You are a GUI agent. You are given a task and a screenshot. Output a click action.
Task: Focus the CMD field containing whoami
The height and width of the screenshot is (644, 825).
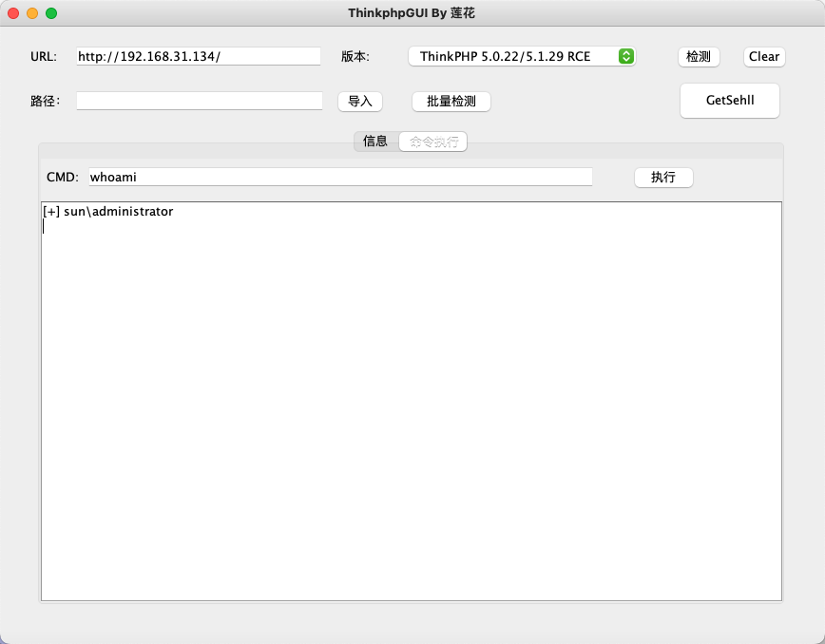[340, 177]
